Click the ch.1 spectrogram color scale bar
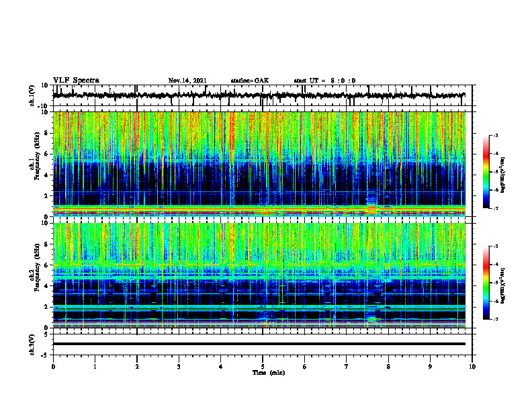This screenshot has width=532, height=411. 486,172
